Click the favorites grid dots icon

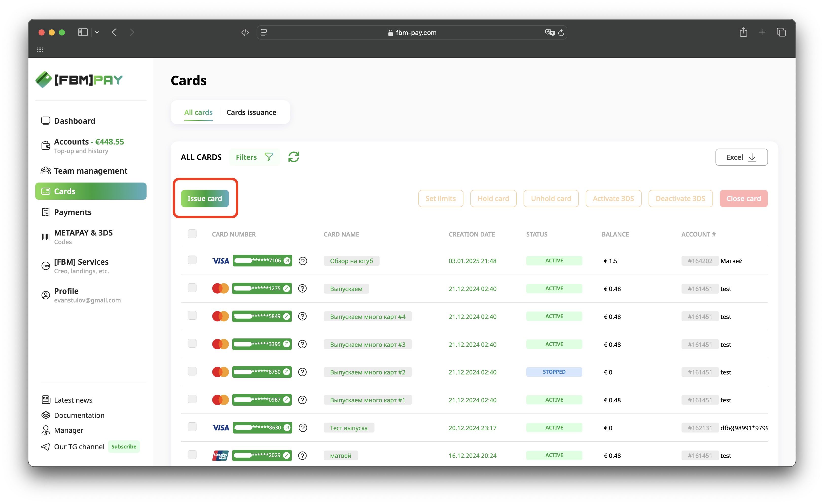point(40,49)
